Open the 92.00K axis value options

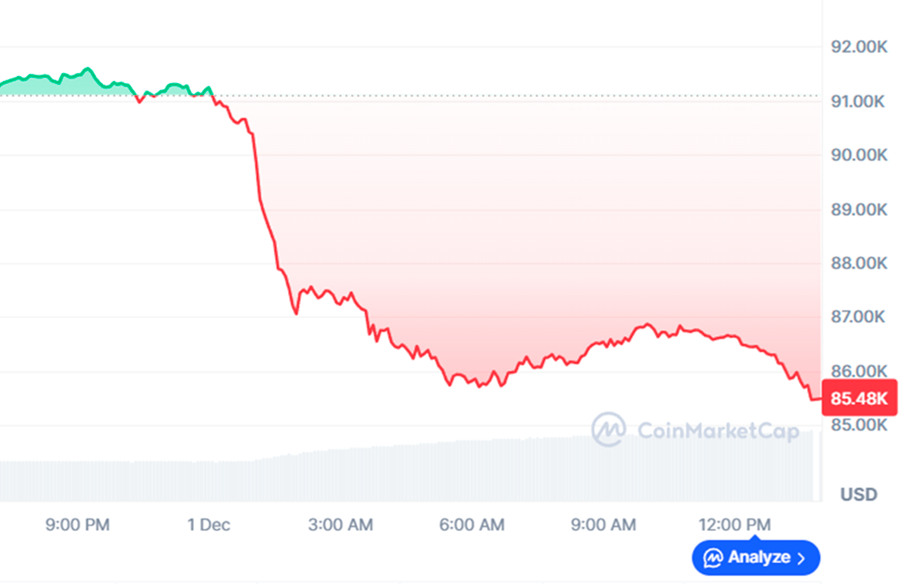(858, 45)
